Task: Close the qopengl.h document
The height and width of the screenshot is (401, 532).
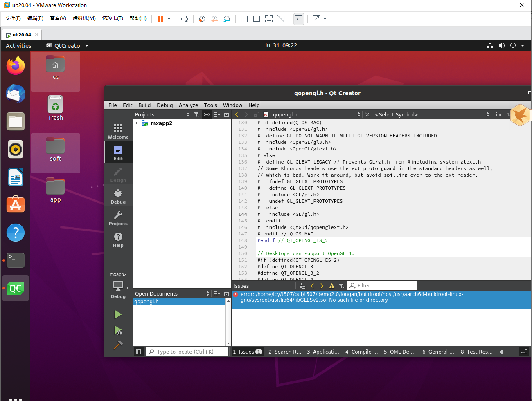Action: click(367, 114)
